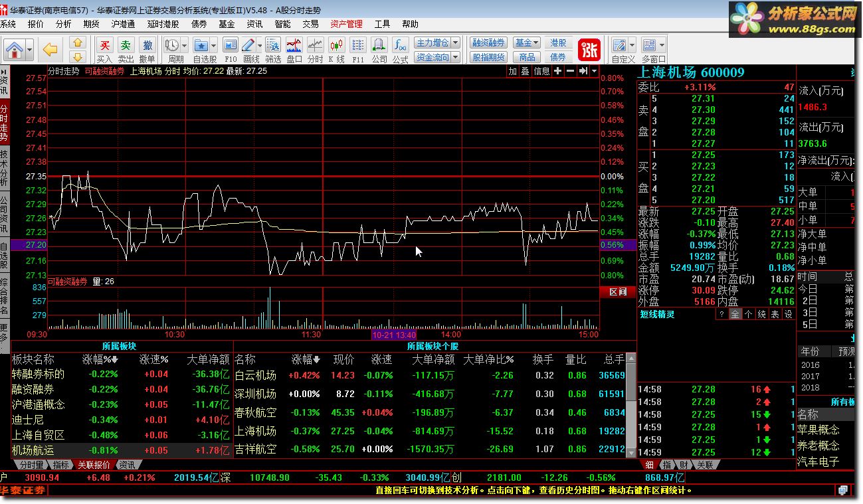Open the 筛选 stock screener icon
This screenshot has width=863, height=504.
tap(273, 45)
